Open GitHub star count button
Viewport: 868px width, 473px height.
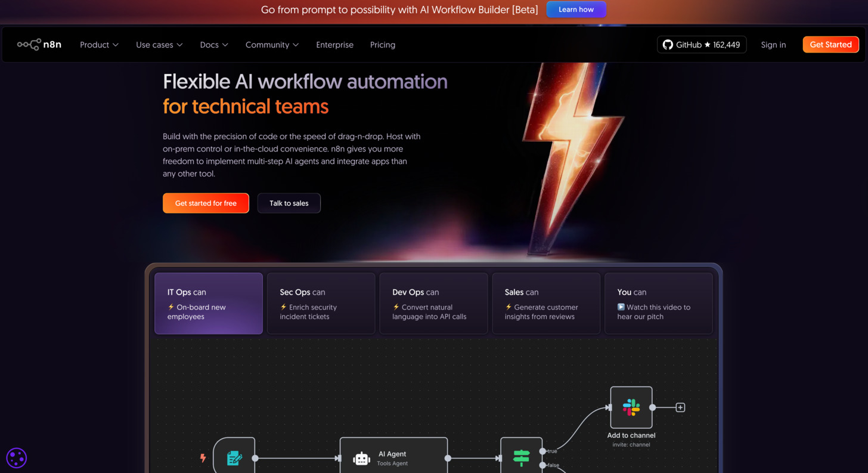coord(701,45)
